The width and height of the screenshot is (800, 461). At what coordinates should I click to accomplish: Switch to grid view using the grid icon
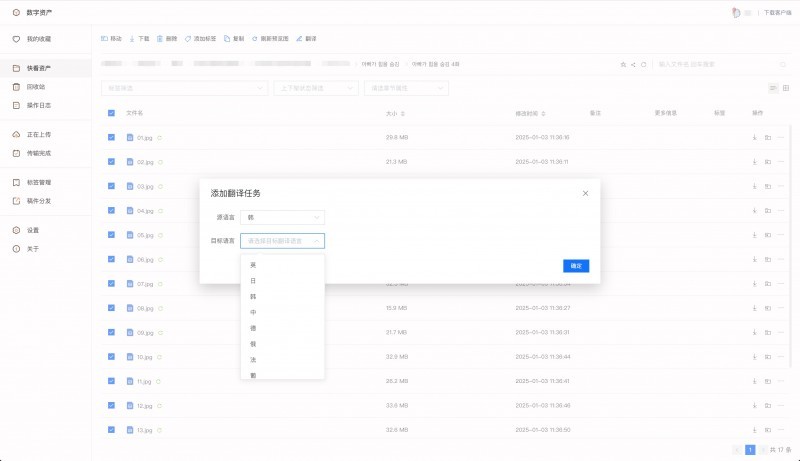[x=785, y=88]
